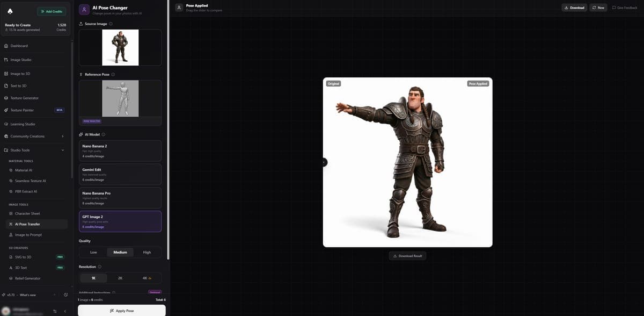
Task: Set Quality to Medium
Action: click(x=120, y=252)
